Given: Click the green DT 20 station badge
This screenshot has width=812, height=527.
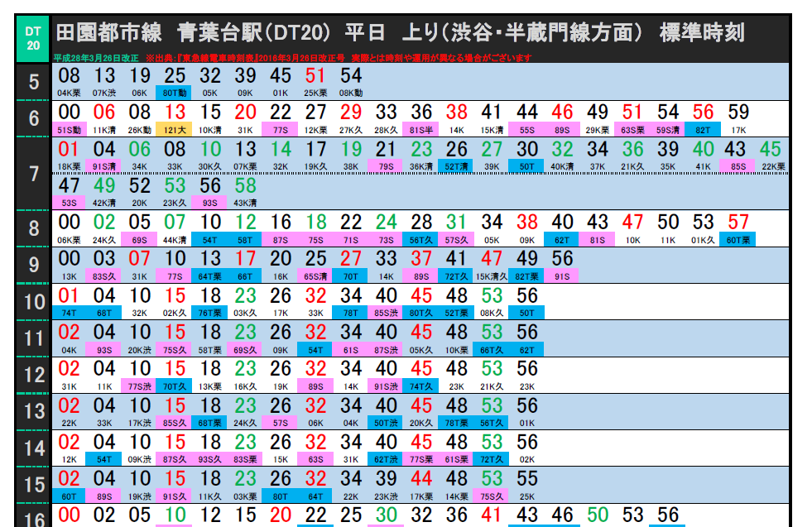Looking at the screenshot, I should (x=33, y=39).
